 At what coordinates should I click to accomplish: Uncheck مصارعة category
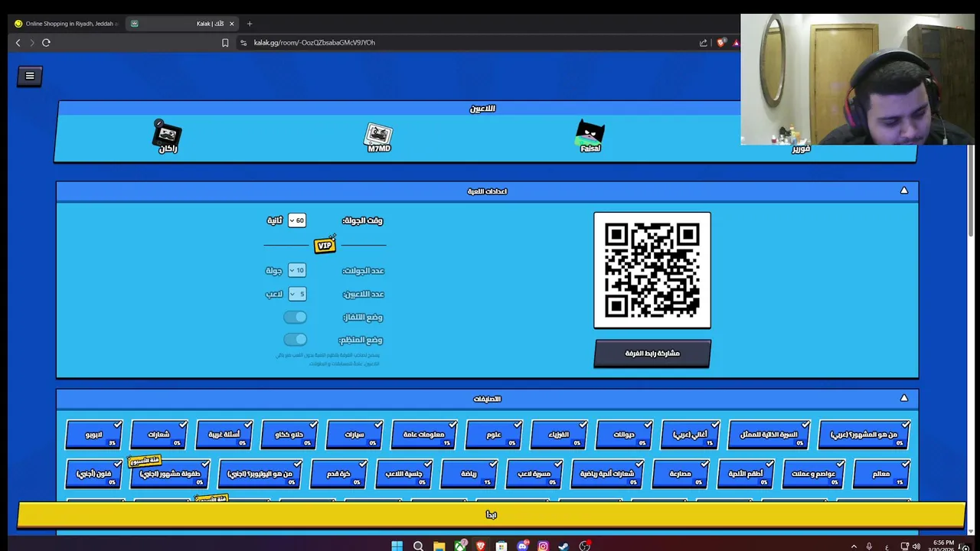tap(681, 474)
